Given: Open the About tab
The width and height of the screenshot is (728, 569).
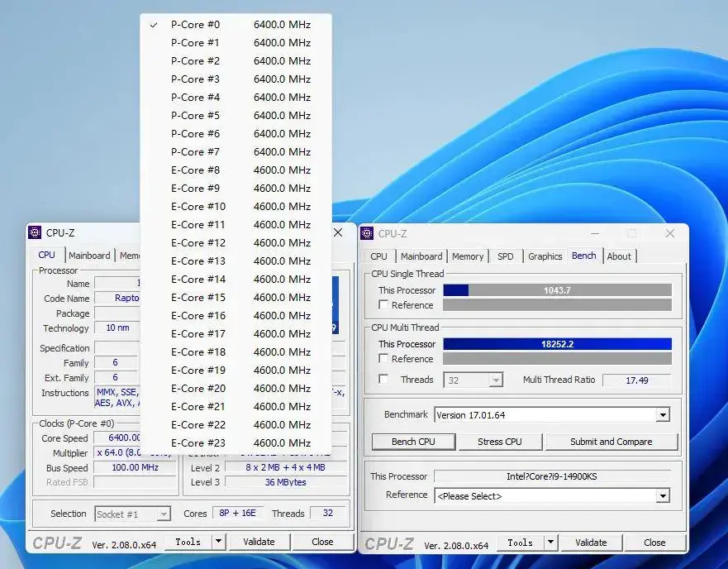Looking at the screenshot, I should coord(619,256).
